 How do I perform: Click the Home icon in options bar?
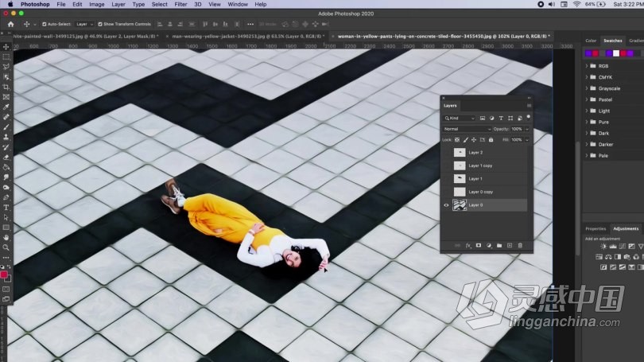pos(10,24)
